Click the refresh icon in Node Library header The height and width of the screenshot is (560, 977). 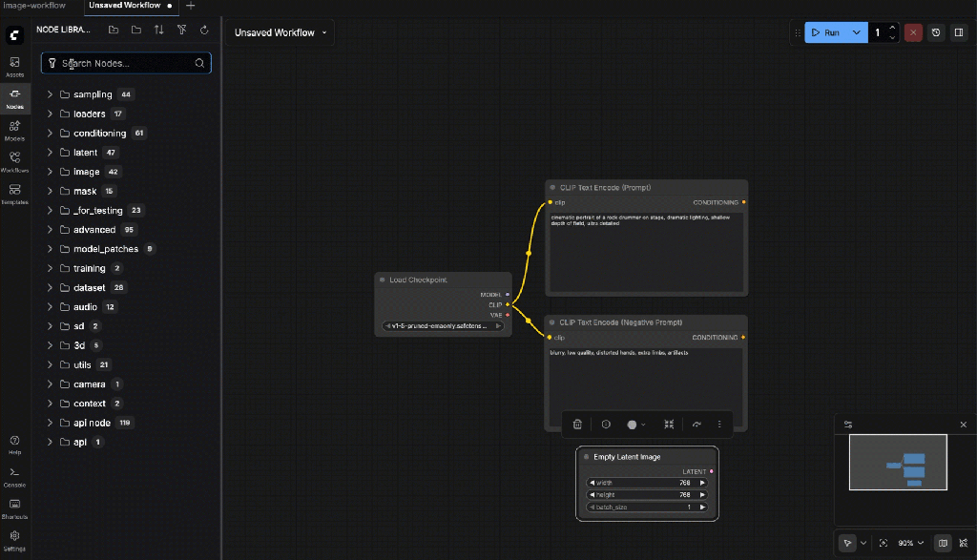tap(204, 31)
